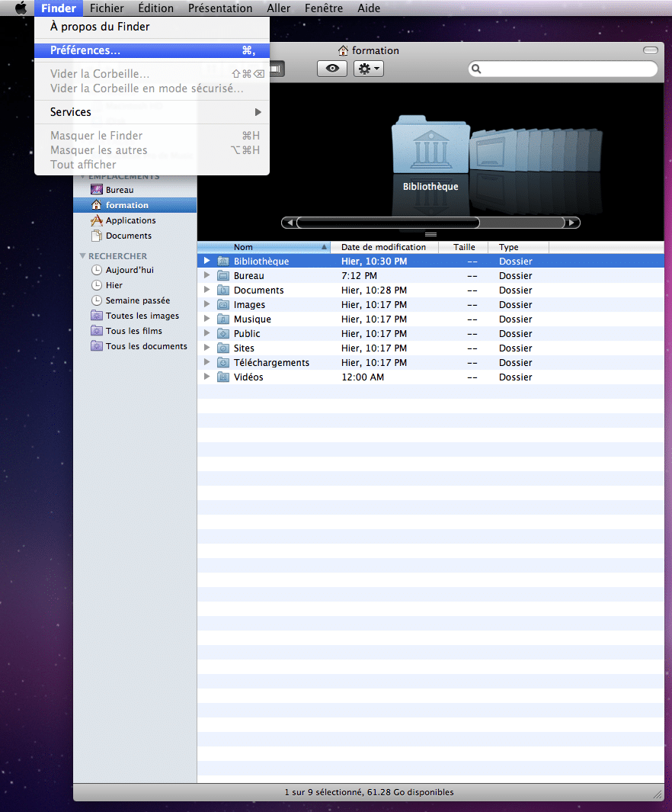
Task: Click the Aujourd'hui clock icon
Action: pos(96,270)
